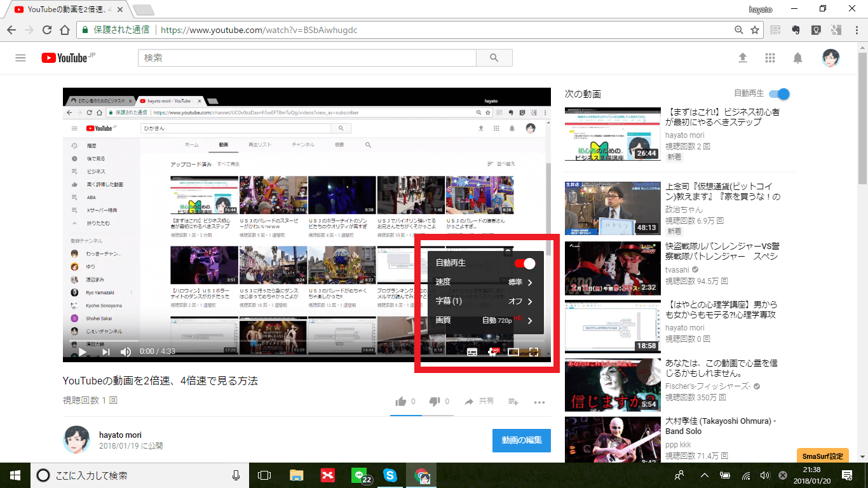
Task: Open Task View from taskbar
Action: coord(264,475)
